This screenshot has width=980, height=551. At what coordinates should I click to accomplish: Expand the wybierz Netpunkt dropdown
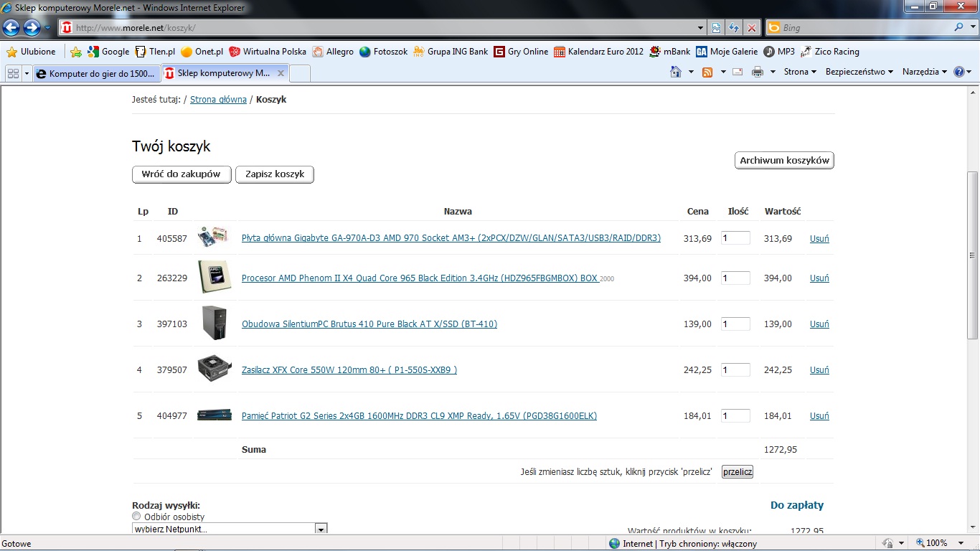click(321, 529)
